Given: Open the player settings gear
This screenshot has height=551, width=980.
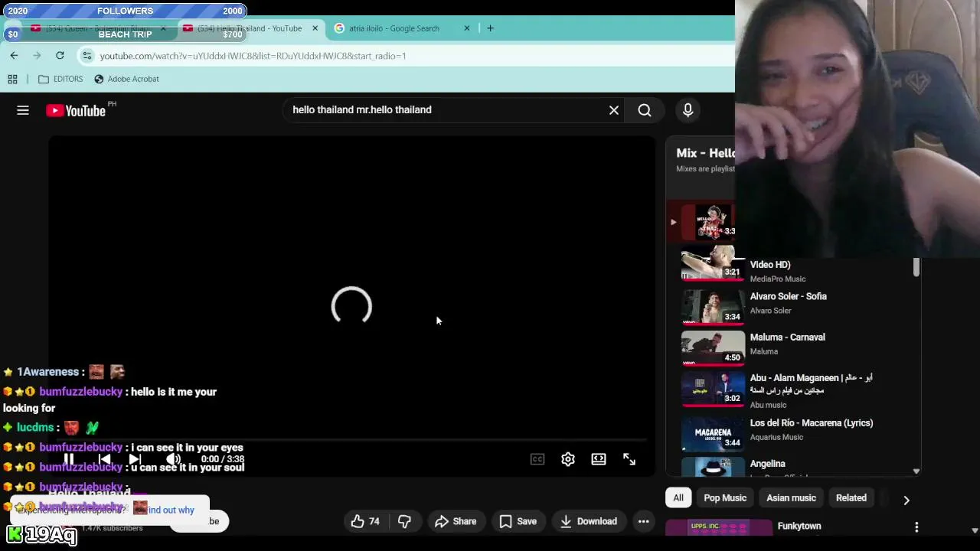Looking at the screenshot, I should coord(568,459).
